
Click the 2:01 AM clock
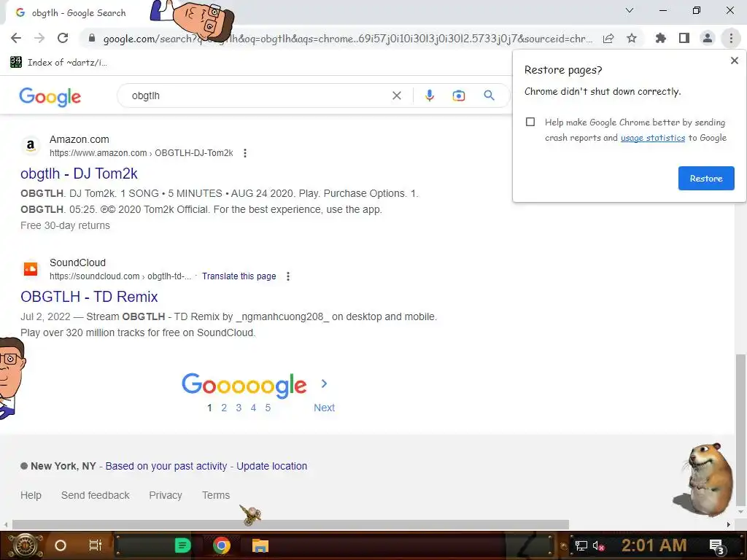click(654, 545)
